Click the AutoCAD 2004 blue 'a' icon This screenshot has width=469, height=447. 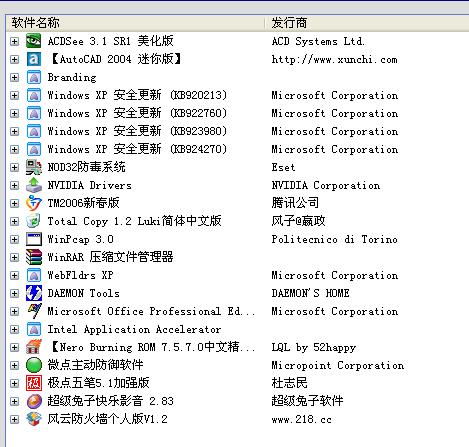click(34, 59)
